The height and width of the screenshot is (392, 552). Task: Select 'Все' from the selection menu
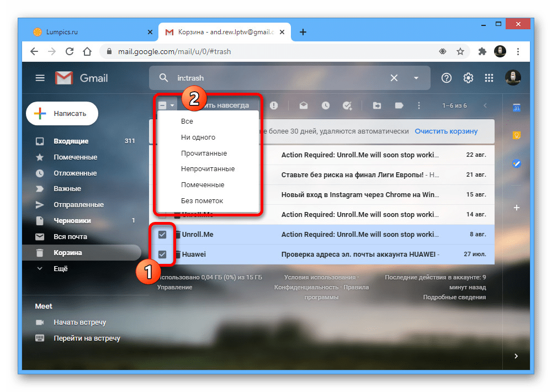click(x=187, y=121)
